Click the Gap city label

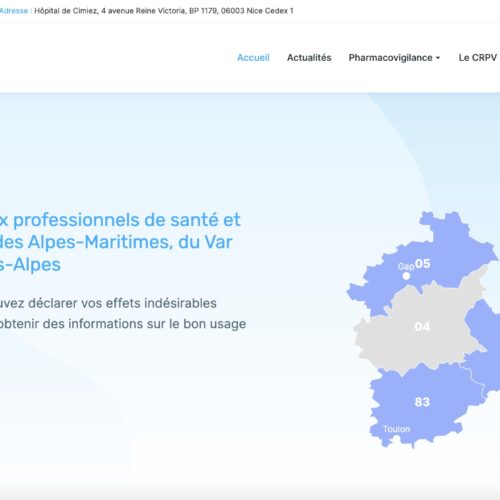[x=406, y=266]
